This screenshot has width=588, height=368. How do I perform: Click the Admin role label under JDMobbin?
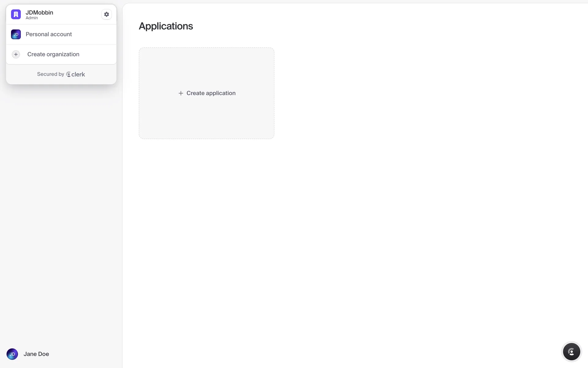tap(32, 18)
